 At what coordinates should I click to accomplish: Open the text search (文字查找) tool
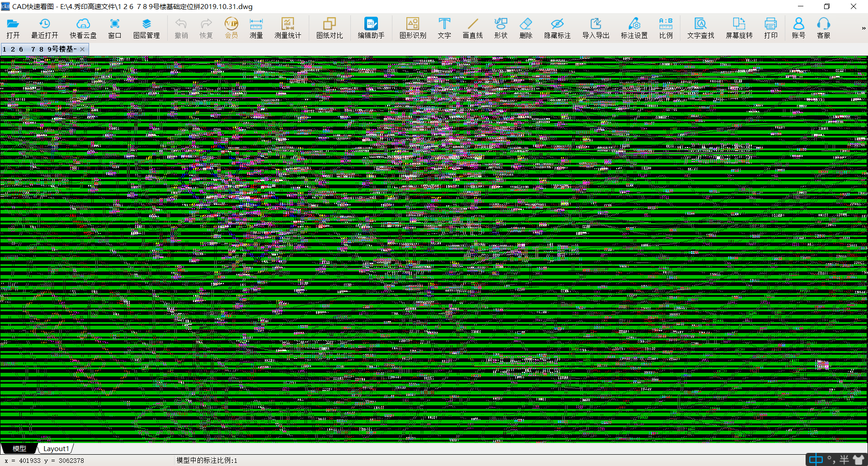[700, 28]
